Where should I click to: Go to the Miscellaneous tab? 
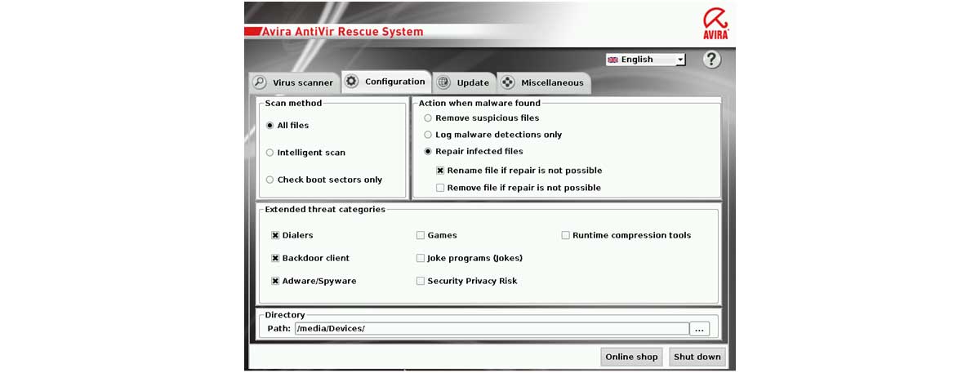(x=543, y=82)
